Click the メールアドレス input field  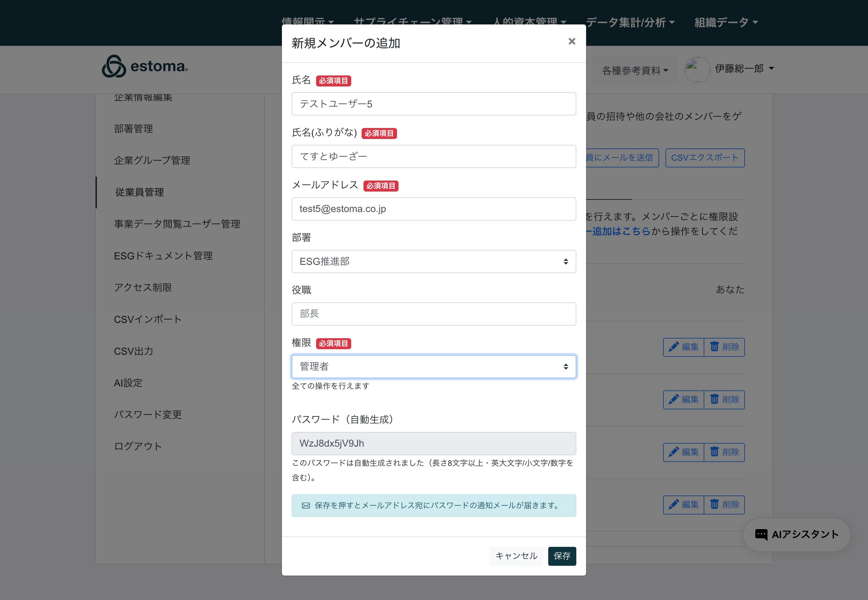point(433,209)
